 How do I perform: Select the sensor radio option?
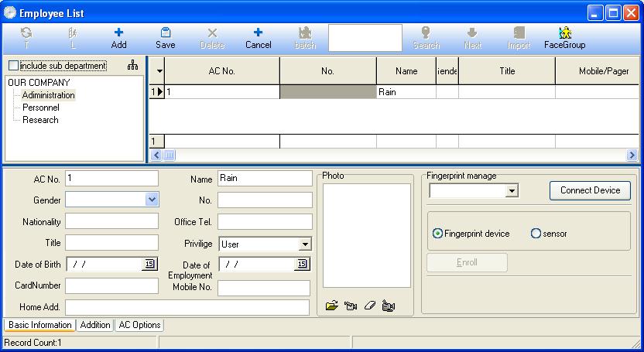[x=536, y=234]
